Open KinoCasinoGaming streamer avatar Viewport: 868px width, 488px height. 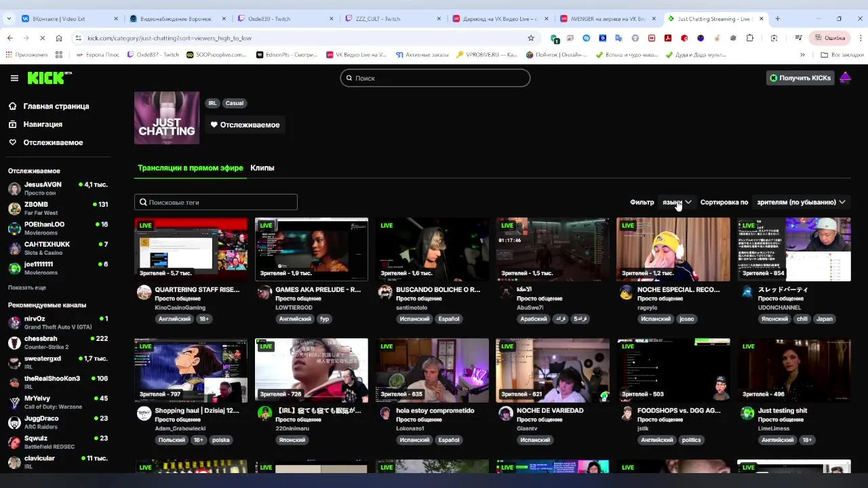(144, 292)
